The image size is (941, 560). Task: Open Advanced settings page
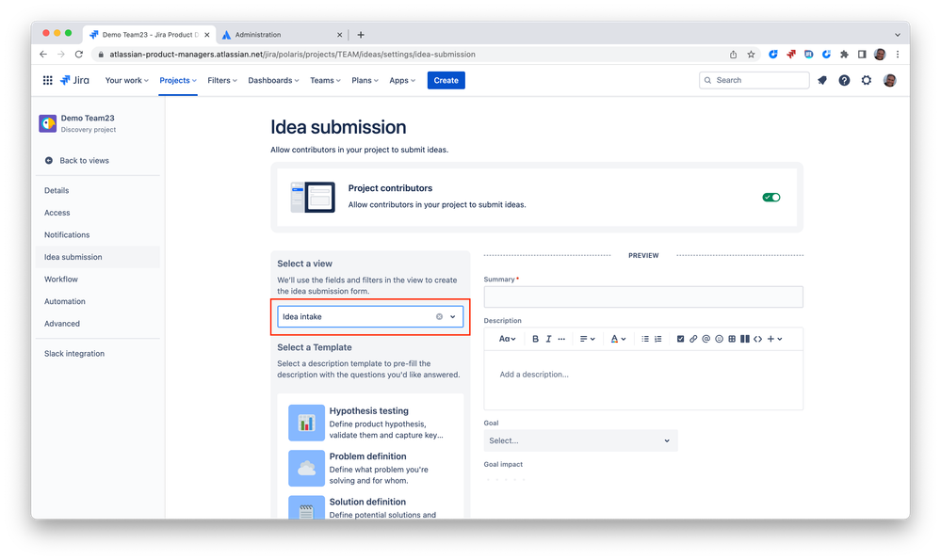[62, 324]
